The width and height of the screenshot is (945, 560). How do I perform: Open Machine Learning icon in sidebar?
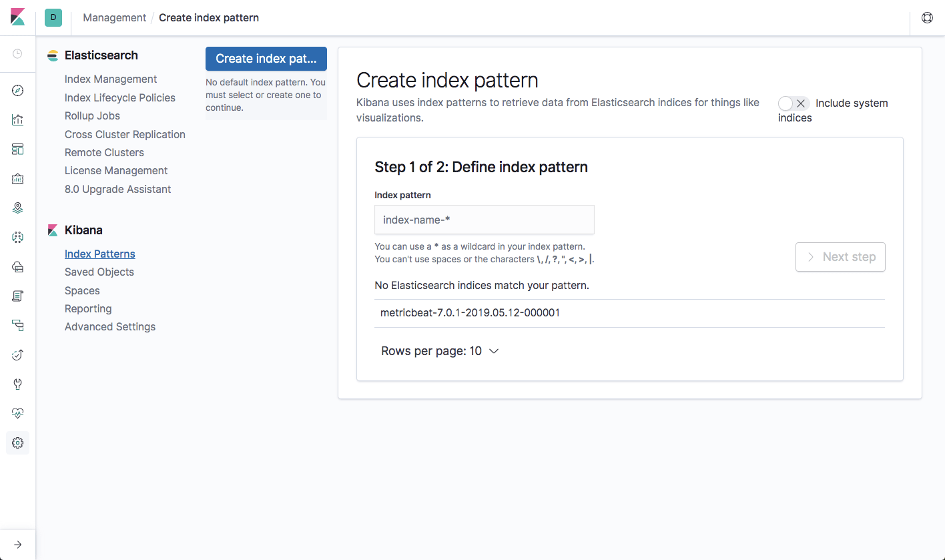[x=17, y=237]
